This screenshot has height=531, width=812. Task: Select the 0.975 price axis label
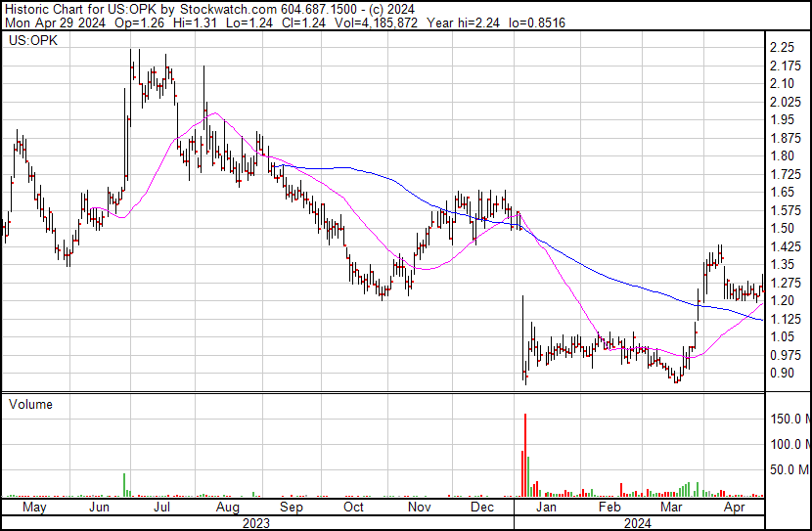point(786,355)
